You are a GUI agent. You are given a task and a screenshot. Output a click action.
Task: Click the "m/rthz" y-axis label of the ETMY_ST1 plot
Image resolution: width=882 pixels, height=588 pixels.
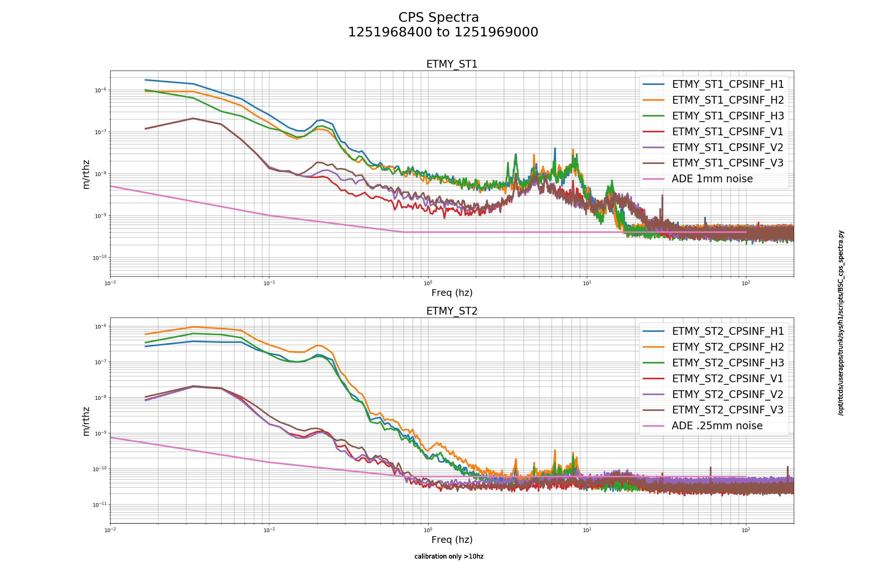click(x=86, y=174)
